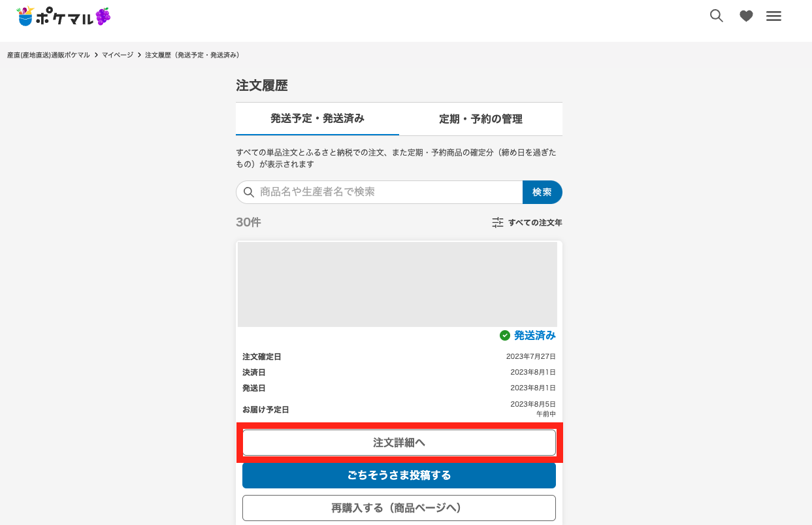The height and width of the screenshot is (525, 812).
Task: Click the gray product image placeholder
Action: tap(397, 283)
